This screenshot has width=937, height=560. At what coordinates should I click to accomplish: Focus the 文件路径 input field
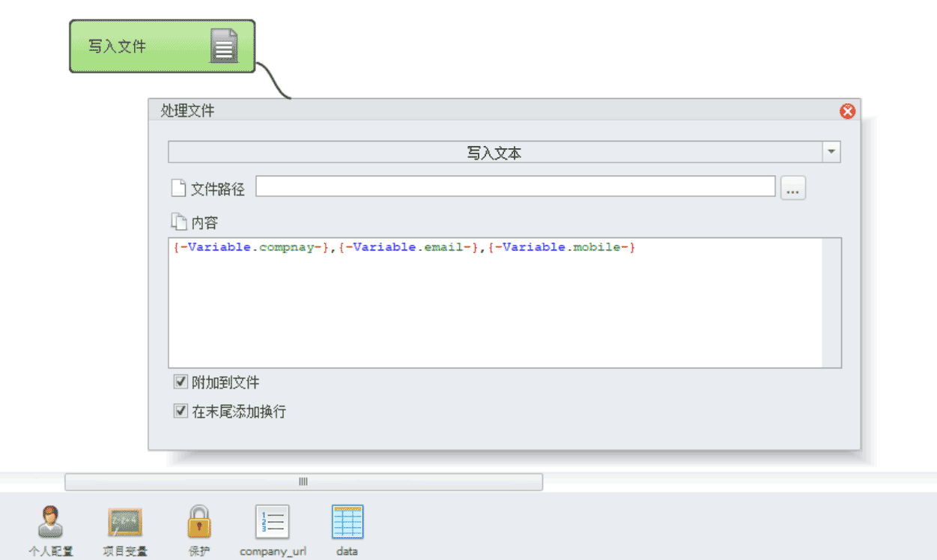coord(515,187)
